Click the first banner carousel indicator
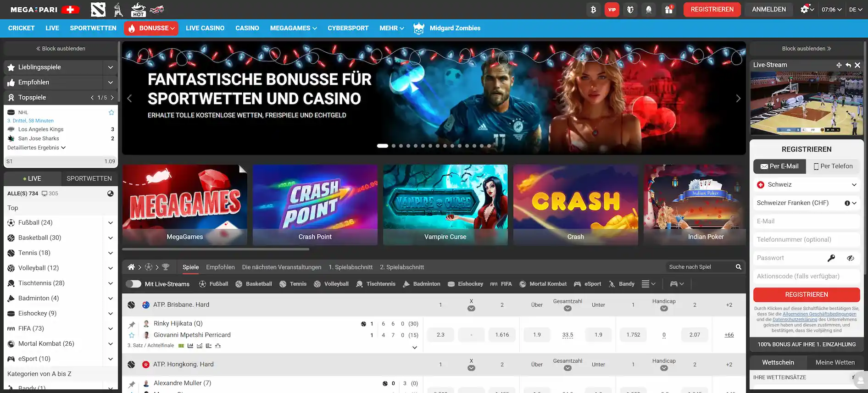The image size is (868, 393). 382,146
